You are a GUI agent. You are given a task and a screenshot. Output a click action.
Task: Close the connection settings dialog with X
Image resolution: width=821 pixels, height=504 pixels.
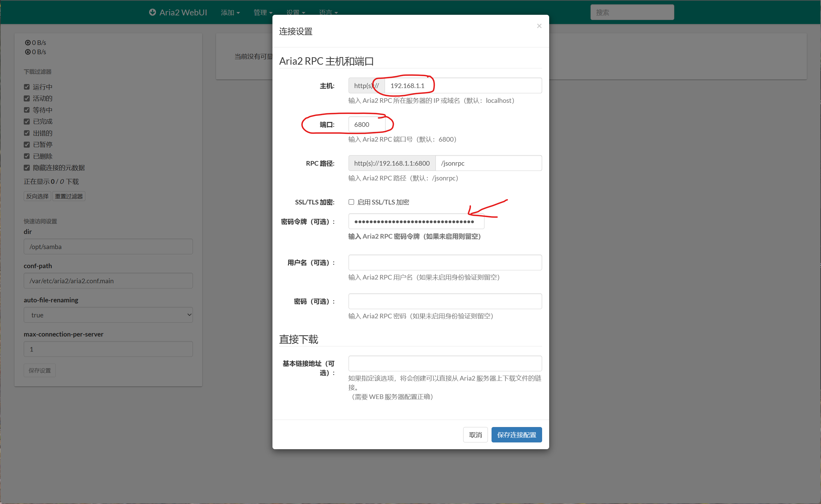pyautogui.click(x=539, y=26)
